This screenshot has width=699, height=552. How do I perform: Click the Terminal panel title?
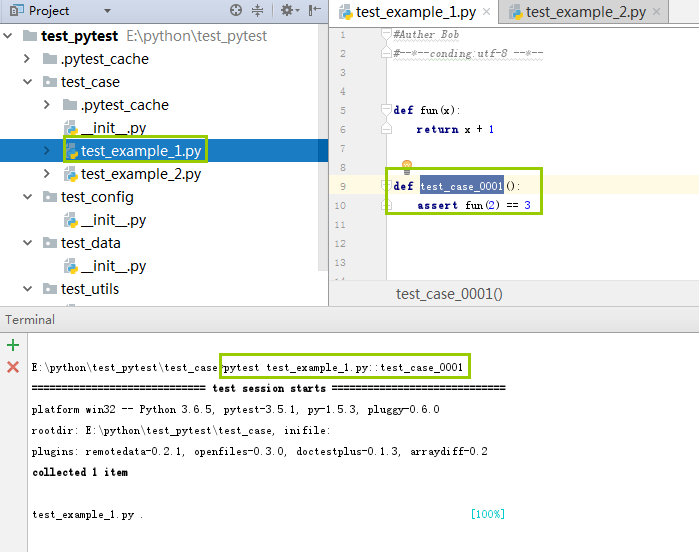pos(30,320)
